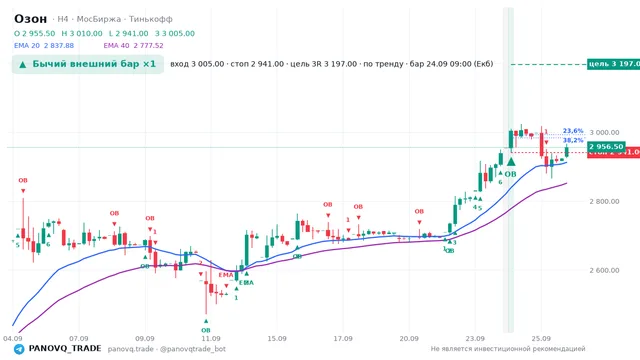The height and width of the screenshot is (360, 640).
Task: Click the 38,2% Fibonacci level label
Action: click(573, 140)
